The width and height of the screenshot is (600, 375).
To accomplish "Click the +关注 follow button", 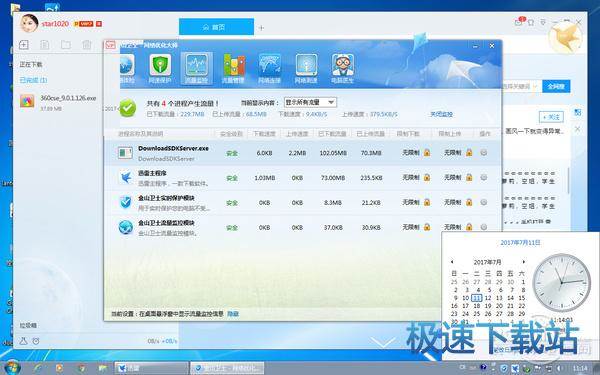I will pyautogui.click(x=551, y=117).
